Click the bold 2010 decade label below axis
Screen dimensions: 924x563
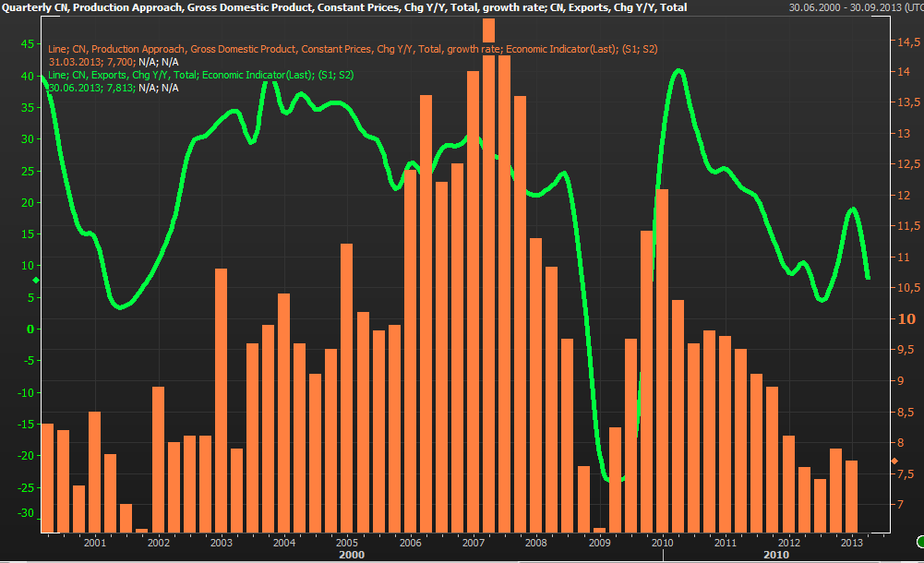pyautogui.click(x=775, y=555)
